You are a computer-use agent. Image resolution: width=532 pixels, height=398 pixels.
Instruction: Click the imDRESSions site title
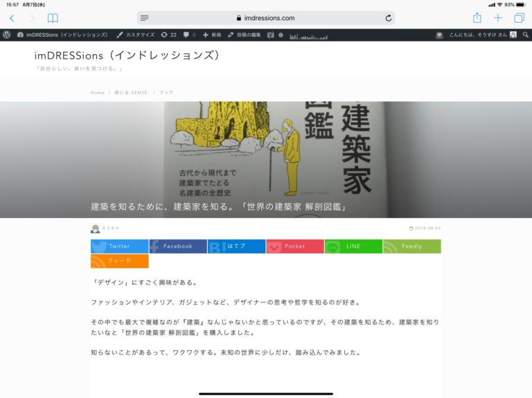pyautogui.click(x=127, y=55)
